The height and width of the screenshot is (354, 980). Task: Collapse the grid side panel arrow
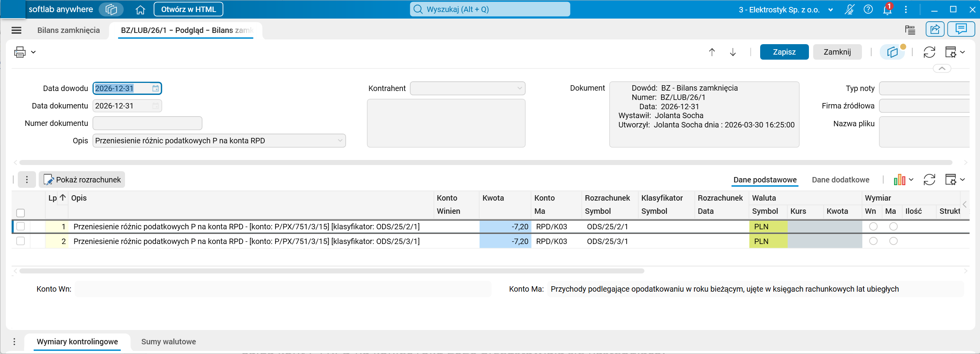pyautogui.click(x=965, y=204)
